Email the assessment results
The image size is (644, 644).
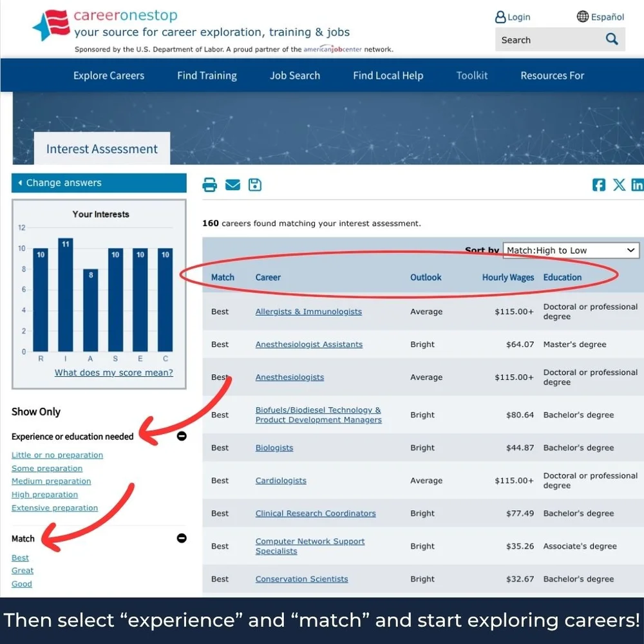click(232, 185)
